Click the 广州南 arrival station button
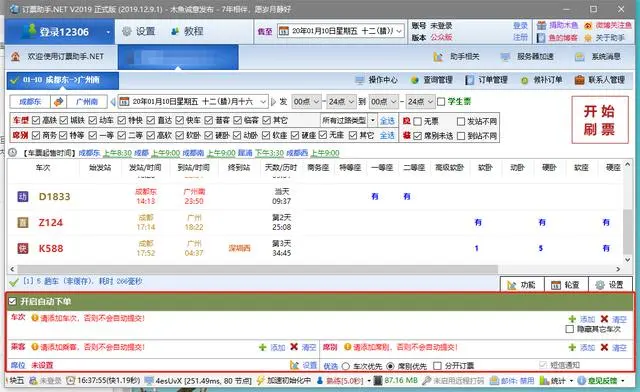 pyautogui.click(x=87, y=101)
